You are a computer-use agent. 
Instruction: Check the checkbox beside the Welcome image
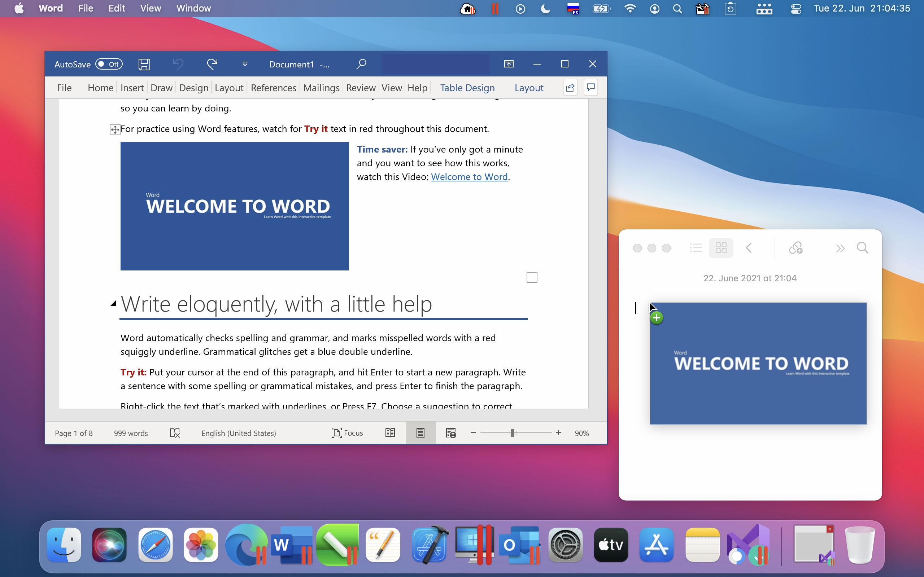(x=532, y=277)
